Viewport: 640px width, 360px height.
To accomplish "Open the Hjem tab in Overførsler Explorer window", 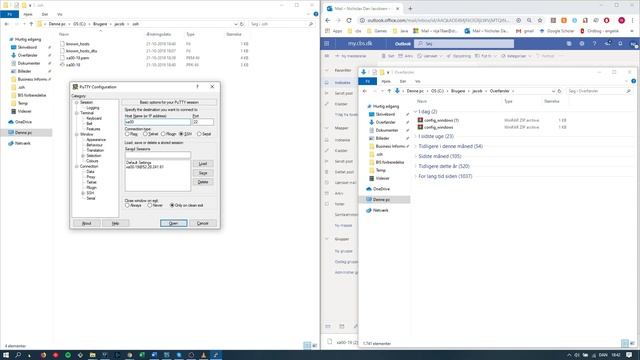I will [386, 81].
